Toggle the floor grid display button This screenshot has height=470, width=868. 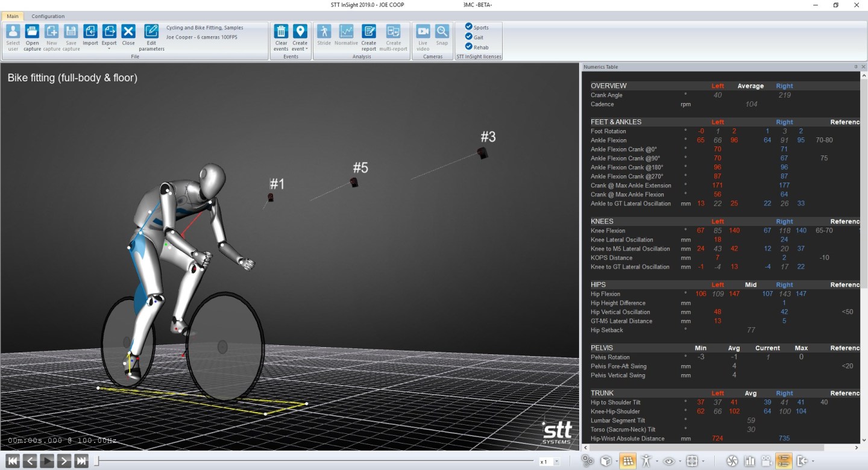tap(627, 461)
